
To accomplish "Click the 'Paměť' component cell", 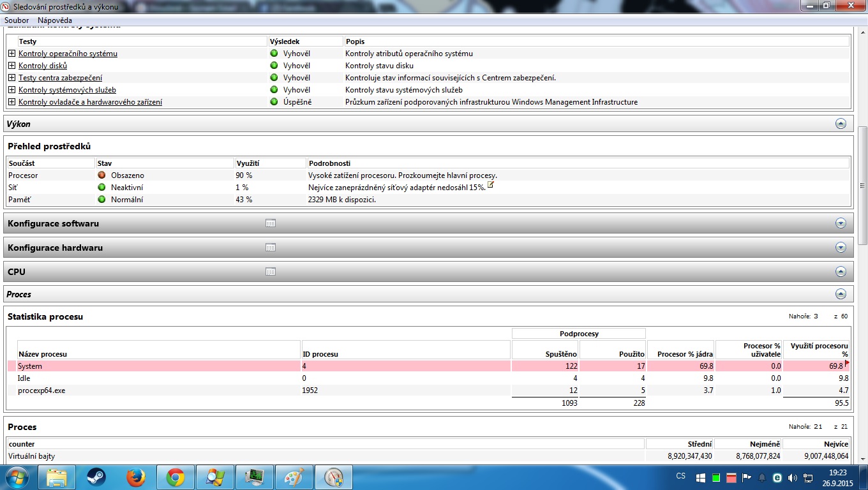I will (20, 200).
